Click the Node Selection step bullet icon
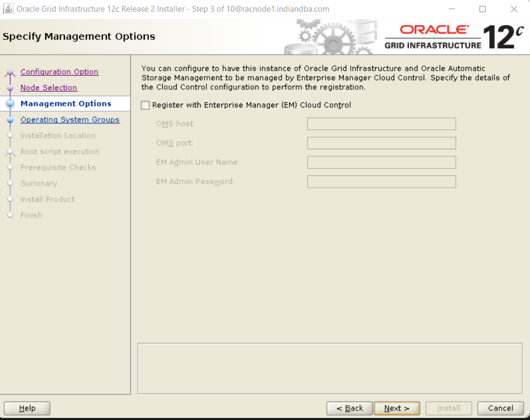Viewport: 530px width, 420px height. coord(10,88)
